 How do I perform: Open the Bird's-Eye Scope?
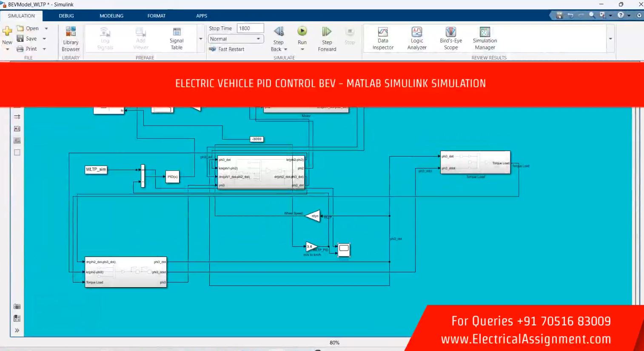(x=450, y=38)
